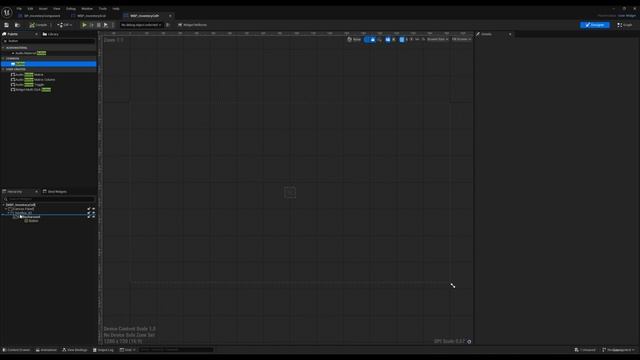Open the Bind Widgets tab
The image size is (640, 360).
[x=55, y=192]
